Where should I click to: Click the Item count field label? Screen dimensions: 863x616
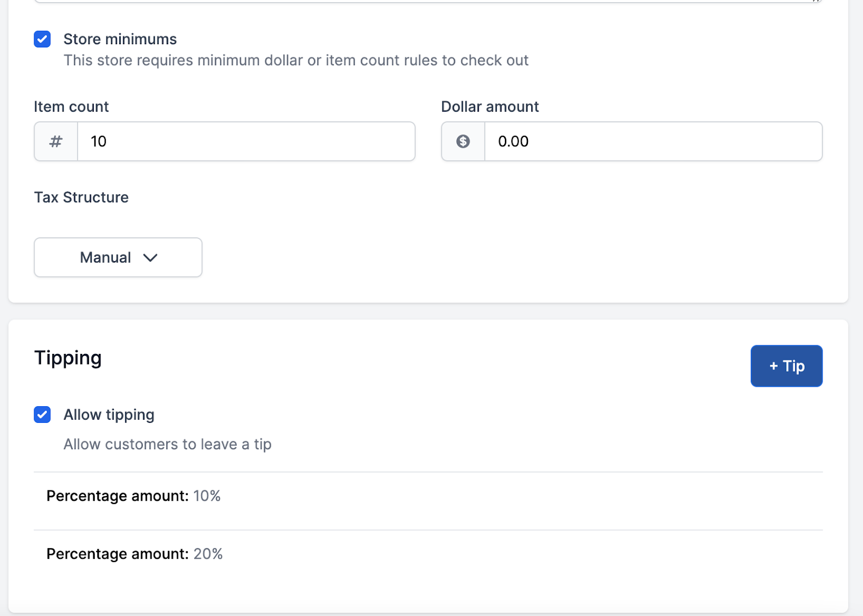pos(71,107)
